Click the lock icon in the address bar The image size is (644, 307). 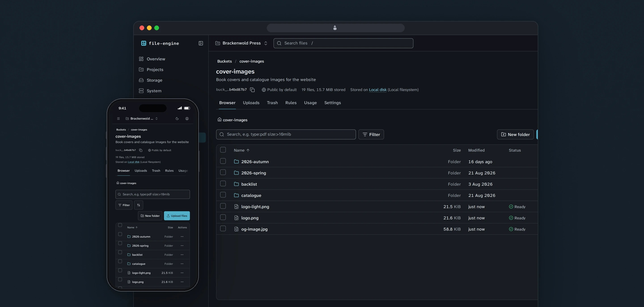click(x=335, y=28)
